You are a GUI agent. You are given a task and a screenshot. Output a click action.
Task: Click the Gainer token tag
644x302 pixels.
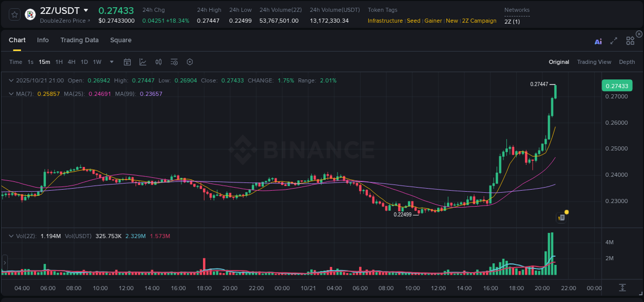433,21
